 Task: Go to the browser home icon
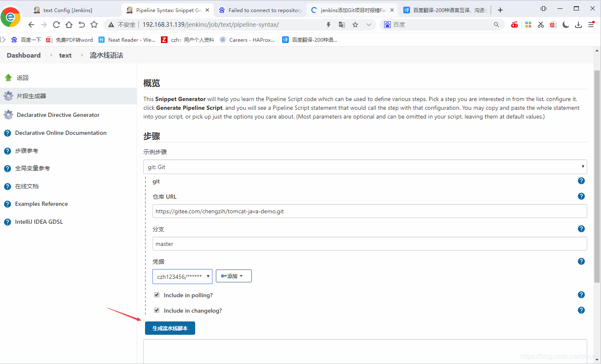69,25
